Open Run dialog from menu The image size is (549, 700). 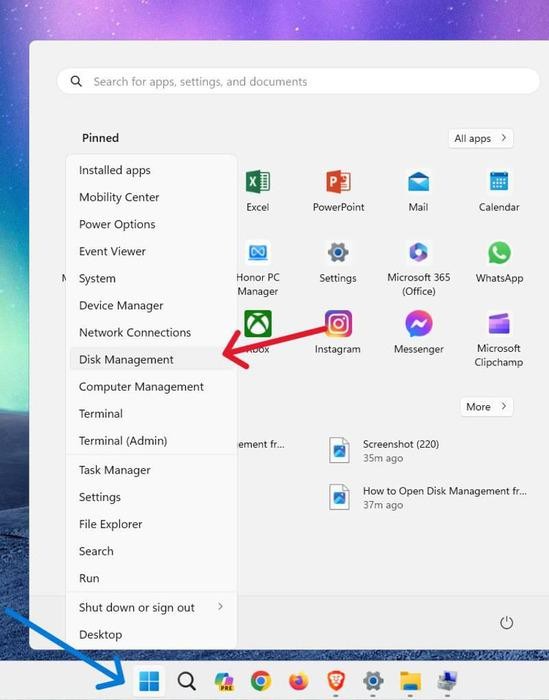click(x=151, y=579)
